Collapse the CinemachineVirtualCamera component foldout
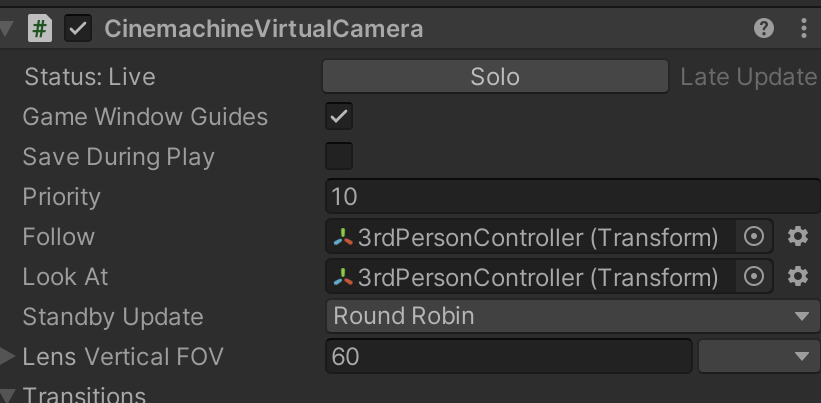 (9, 29)
